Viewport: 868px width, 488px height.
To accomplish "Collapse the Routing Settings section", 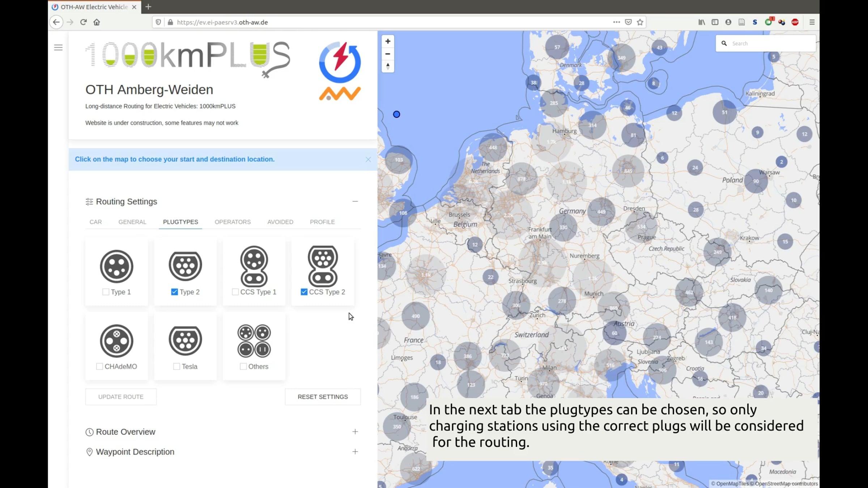I will point(355,201).
